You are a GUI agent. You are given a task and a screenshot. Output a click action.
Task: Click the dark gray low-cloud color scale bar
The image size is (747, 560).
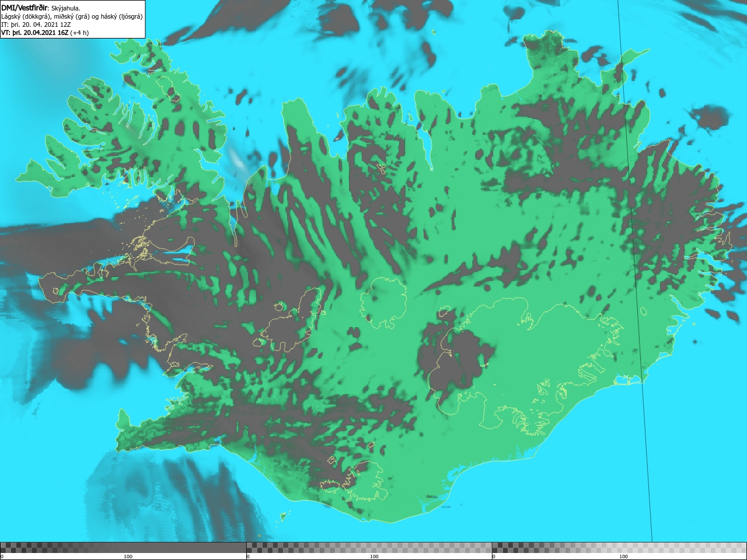pos(123,547)
